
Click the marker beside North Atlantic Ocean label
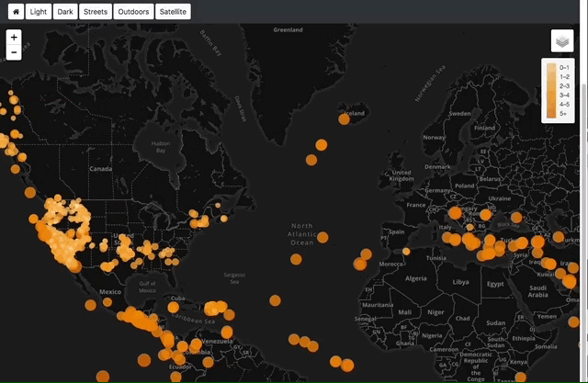click(322, 238)
